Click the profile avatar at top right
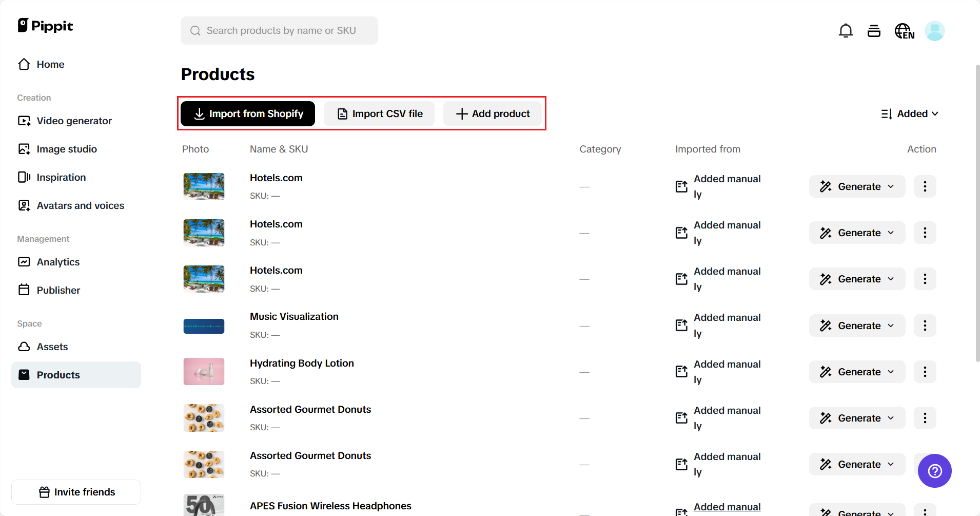 click(934, 31)
